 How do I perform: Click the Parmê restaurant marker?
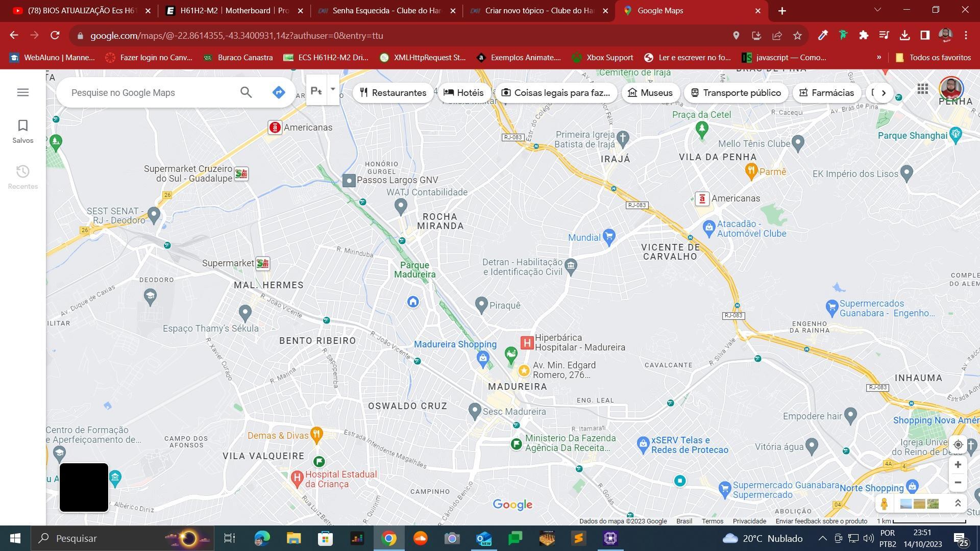(x=751, y=171)
